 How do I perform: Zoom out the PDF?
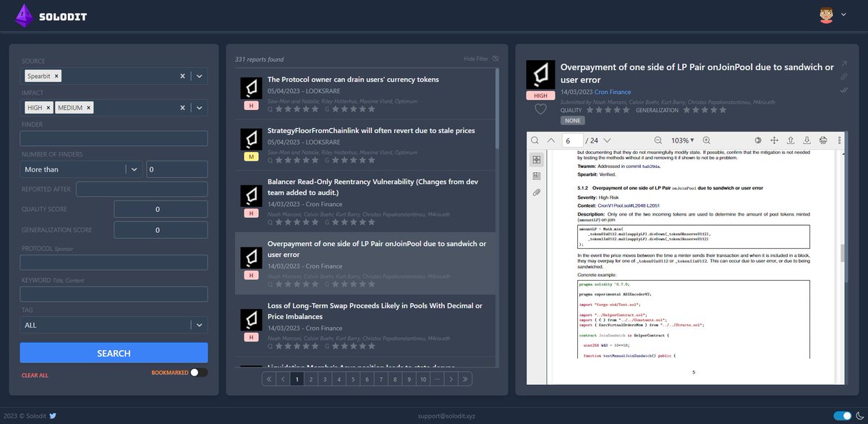(x=658, y=140)
